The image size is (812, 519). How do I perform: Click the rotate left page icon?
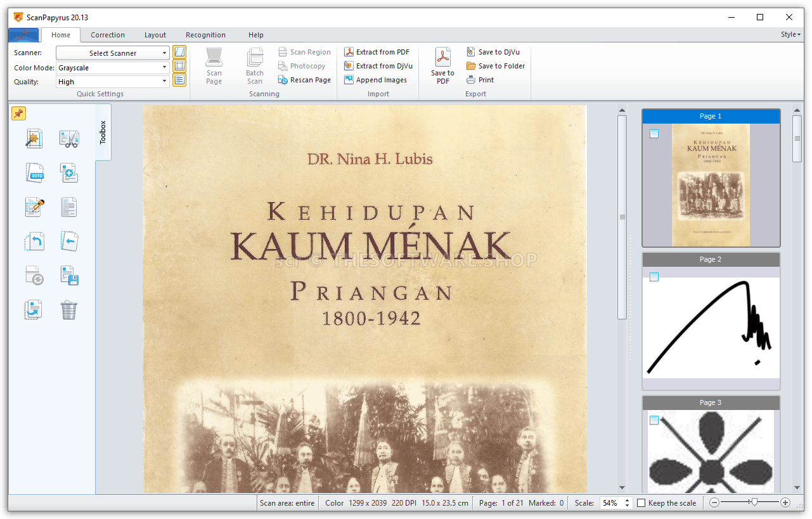(x=34, y=241)
